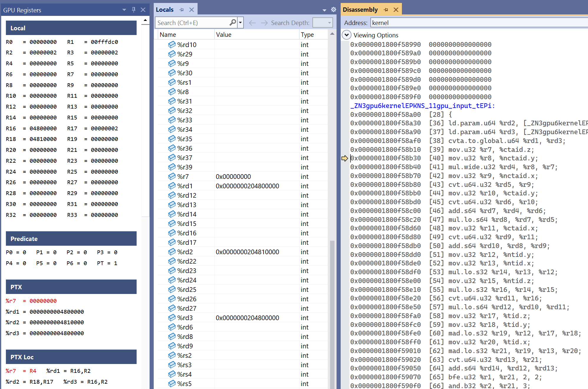Select the %r31 variable icon
Image resolution: width=588 pixels, height=389 pixels.
tap(172, 101)
